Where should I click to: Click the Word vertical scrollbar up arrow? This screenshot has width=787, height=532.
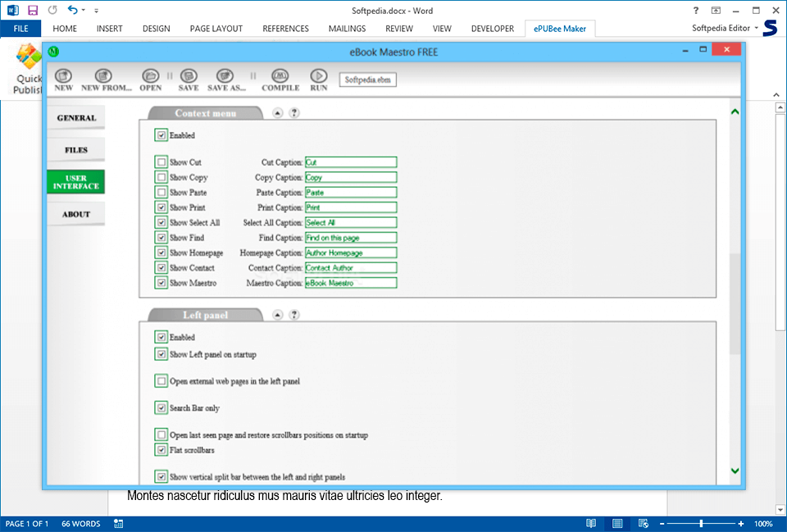coord(780,107)
